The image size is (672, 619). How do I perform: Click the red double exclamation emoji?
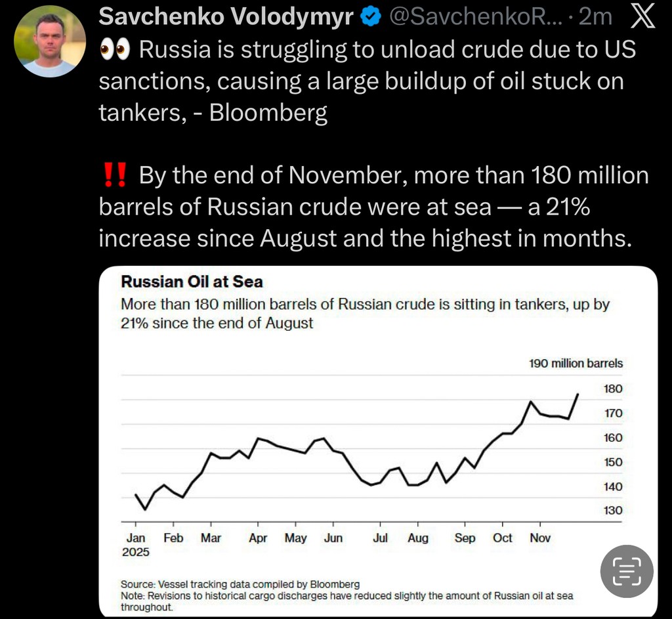point(115,176)
